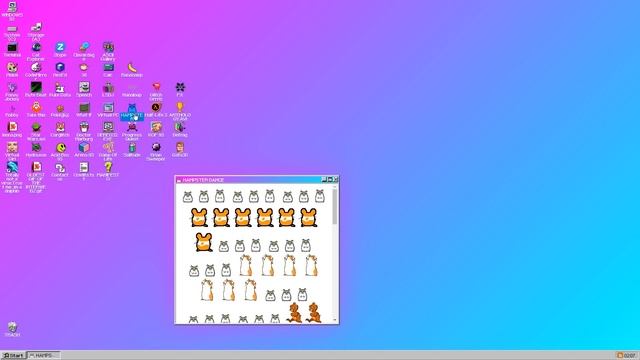Select the highlighted HAMPSTER desktop icon
640x360 pixels.
(132, 111)
